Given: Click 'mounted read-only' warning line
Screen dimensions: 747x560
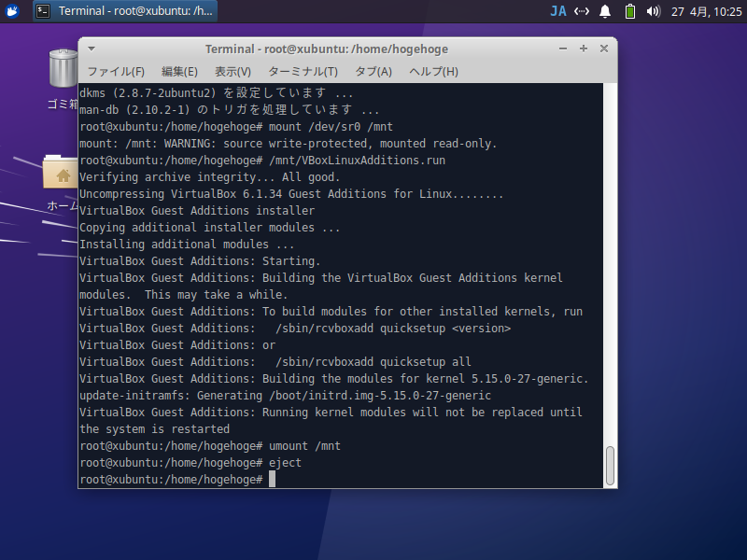Looking at the screenshot, I should click(x=289, y=144).
